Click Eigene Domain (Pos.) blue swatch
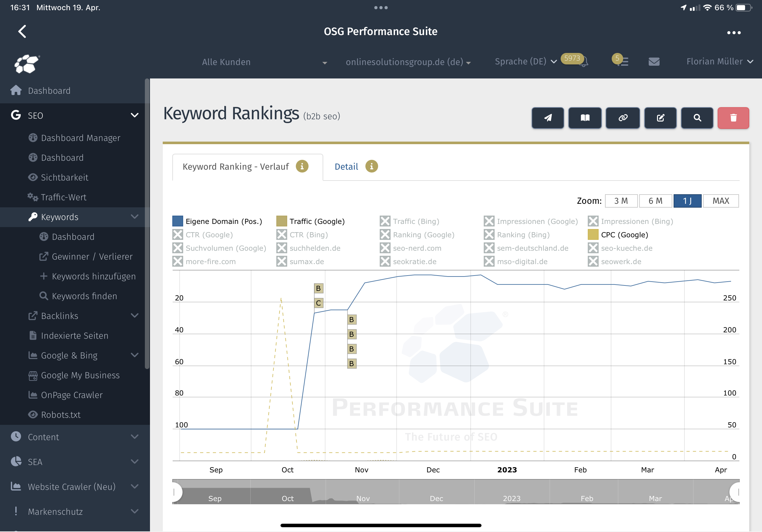 tap(177, 221)
